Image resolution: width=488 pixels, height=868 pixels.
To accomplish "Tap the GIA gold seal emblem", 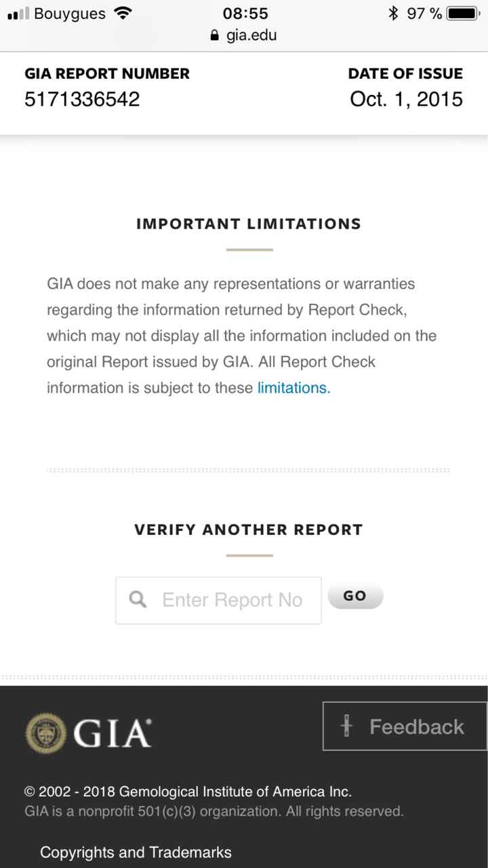I will (x=45, y=732).
